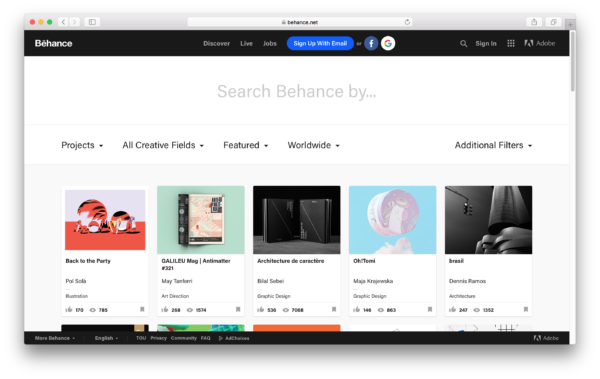Click the Behance logo
Screen dimensions: 600x379
(54, 43)
